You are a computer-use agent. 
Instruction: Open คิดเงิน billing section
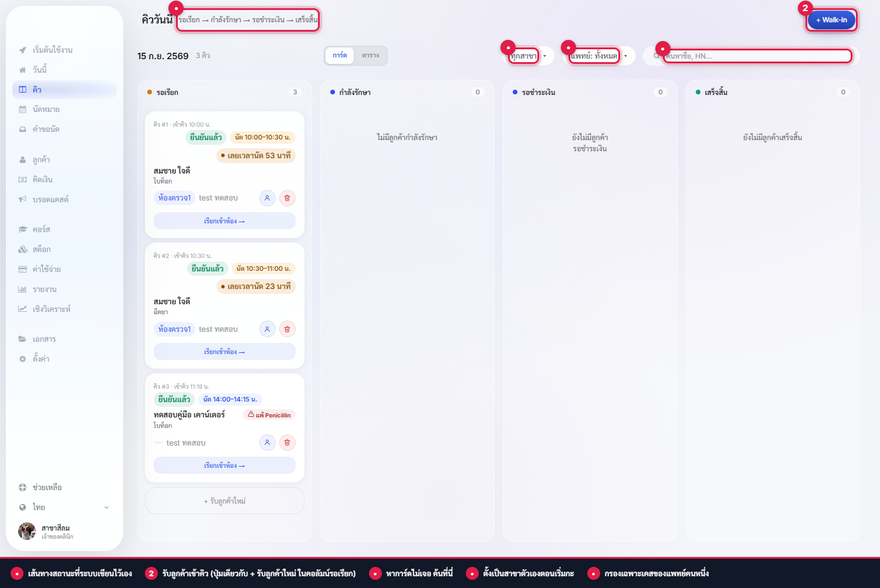(x=65, y=180)
